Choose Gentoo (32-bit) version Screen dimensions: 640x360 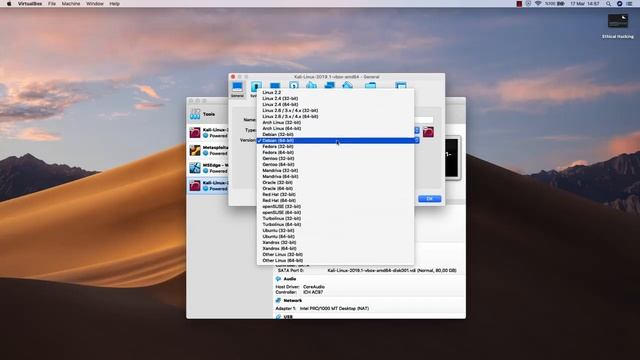coord(336,158)
